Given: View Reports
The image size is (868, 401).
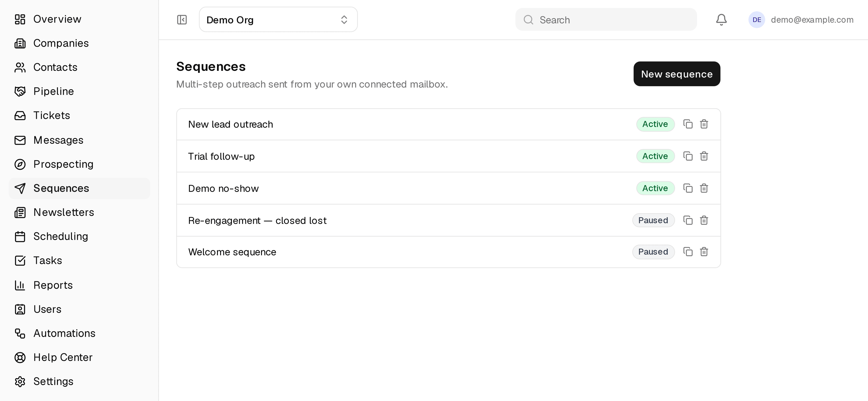Looking at the screenshot, I should coord(80,285).
